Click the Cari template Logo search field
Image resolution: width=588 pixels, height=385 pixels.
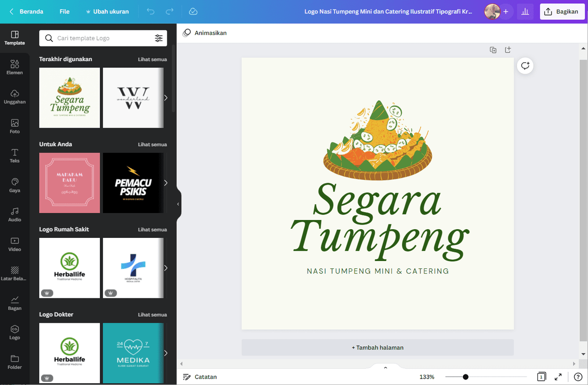tap(103, 38)
